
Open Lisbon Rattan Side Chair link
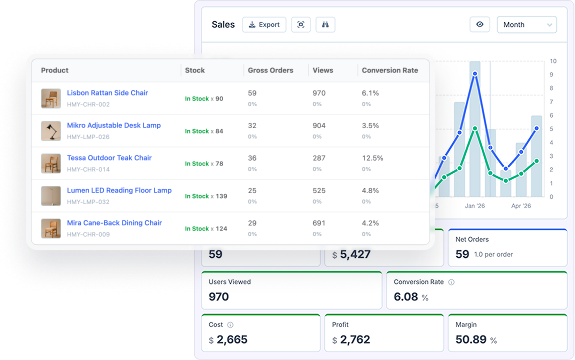click(107, 93)
